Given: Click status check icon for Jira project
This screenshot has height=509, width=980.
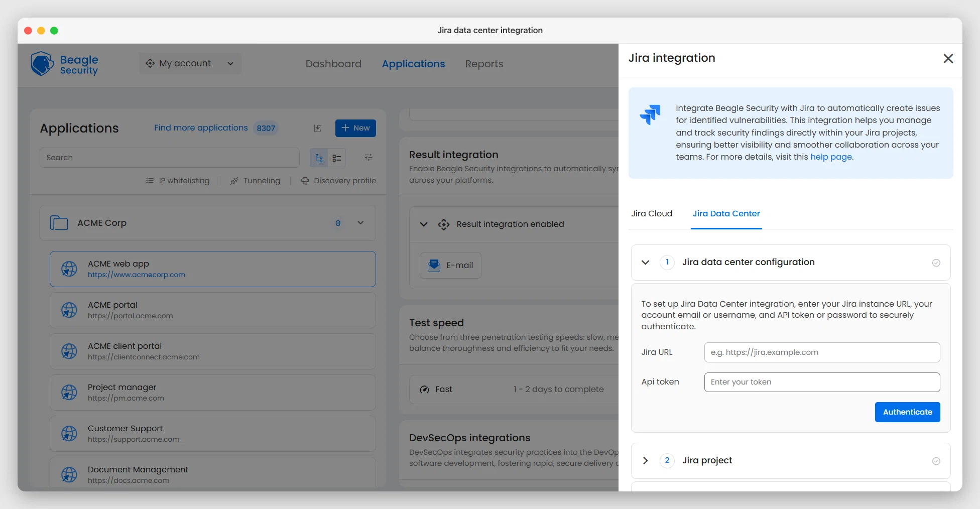Looking at the screenshot, I should coord(936,461).
